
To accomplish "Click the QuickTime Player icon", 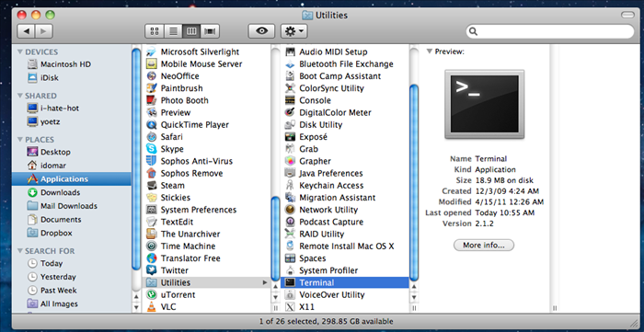I will (152, 125).
